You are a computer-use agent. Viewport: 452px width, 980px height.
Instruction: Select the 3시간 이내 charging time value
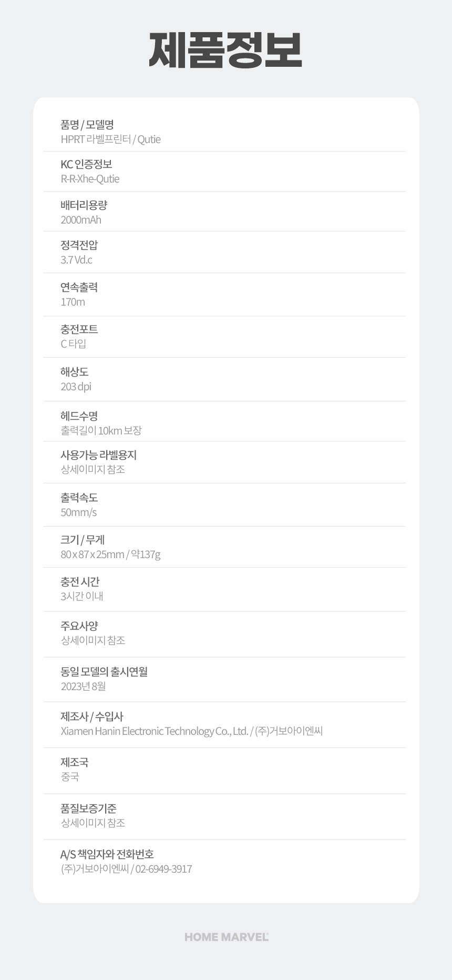[82, 597]
